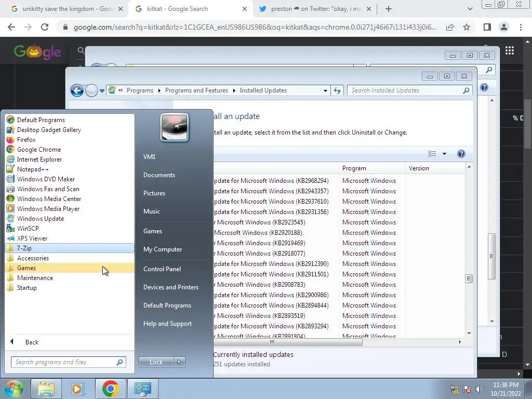Image resolution: width=532 pixels, height=399 pixels.
Task: Expand the address bar history dropdown
Action: (x=325, y=90)
